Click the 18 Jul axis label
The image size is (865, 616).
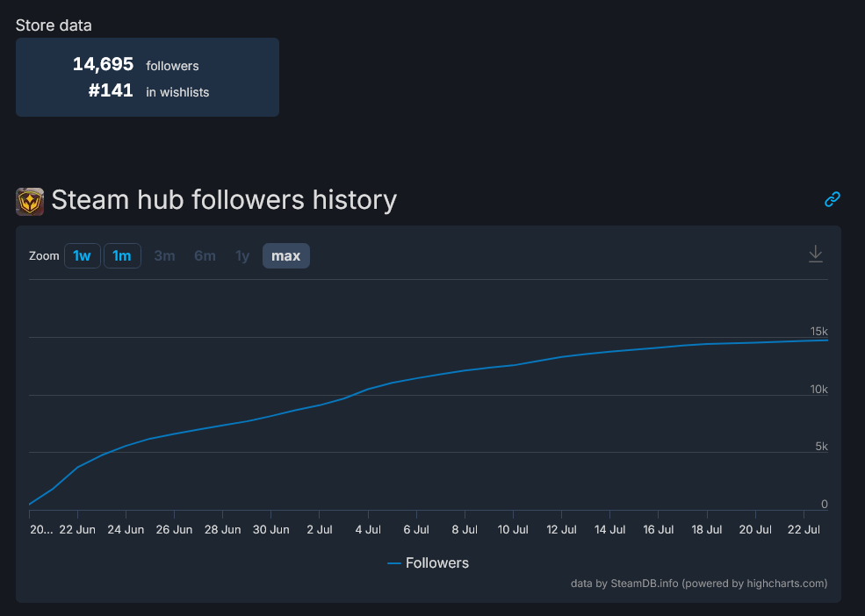pyautogui.click(x=707, y=530)
